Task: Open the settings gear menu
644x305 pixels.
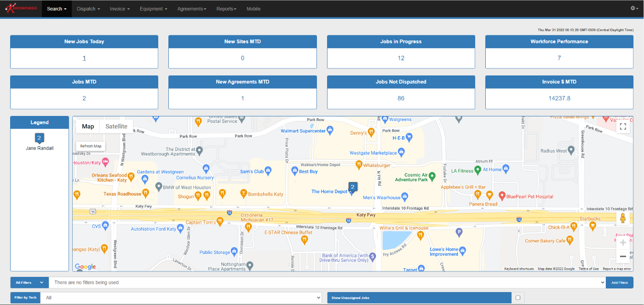Action: coord(634,8)
